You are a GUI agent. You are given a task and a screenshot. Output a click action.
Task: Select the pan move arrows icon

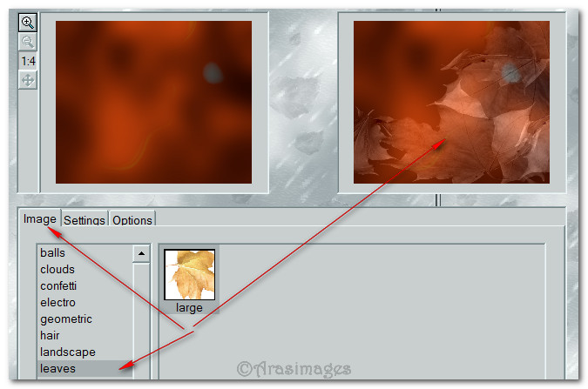click(x=28, y=80)
